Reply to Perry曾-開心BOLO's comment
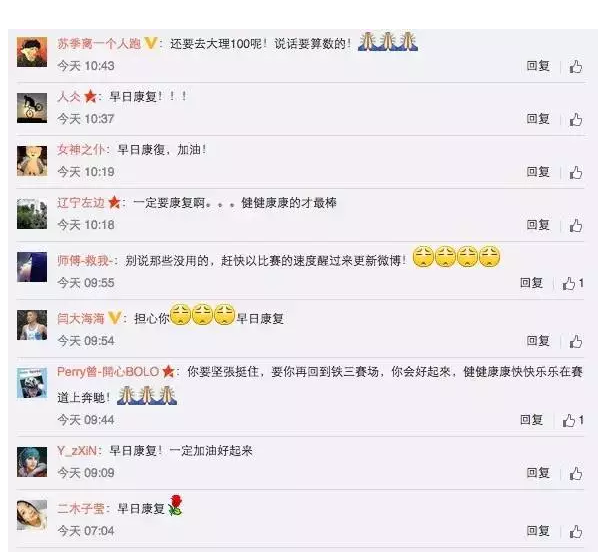This screenshot has height=558, width=602. point(531,420)
